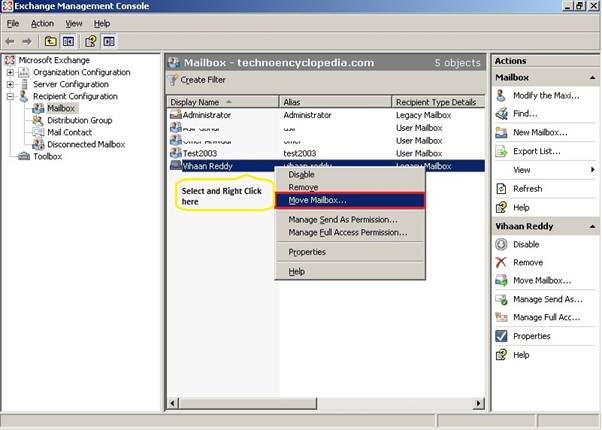Sort by Recipient Type Details column header
Screen dimensions: 602x430
(438, 102)
